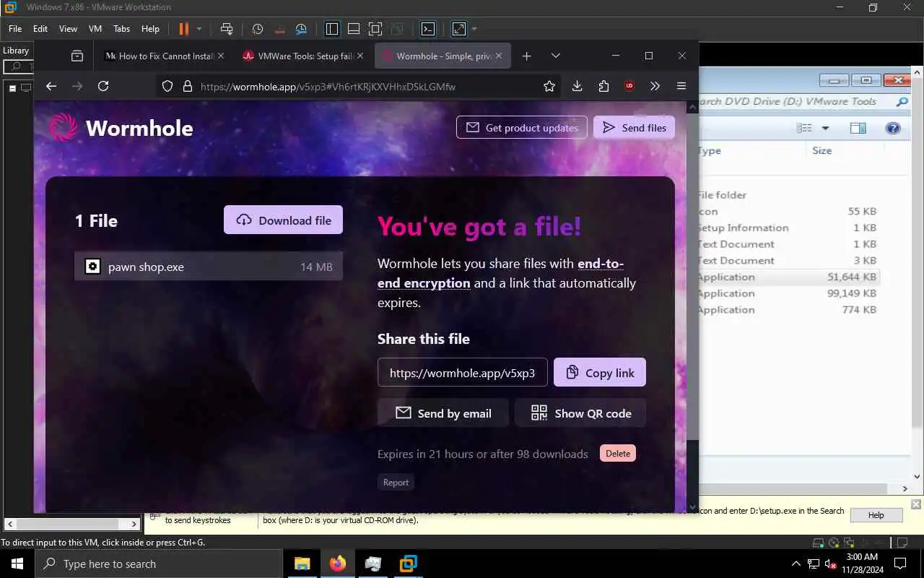
Task: Click the browser back arrow
Action: pyautogui.click(x=51, y=86)
